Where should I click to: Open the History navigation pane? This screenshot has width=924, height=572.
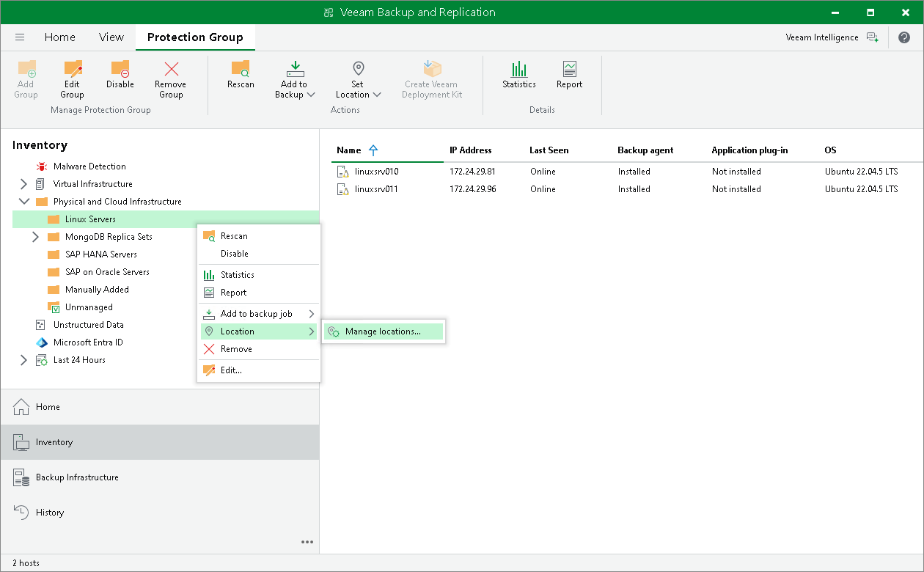click(160, 513)
